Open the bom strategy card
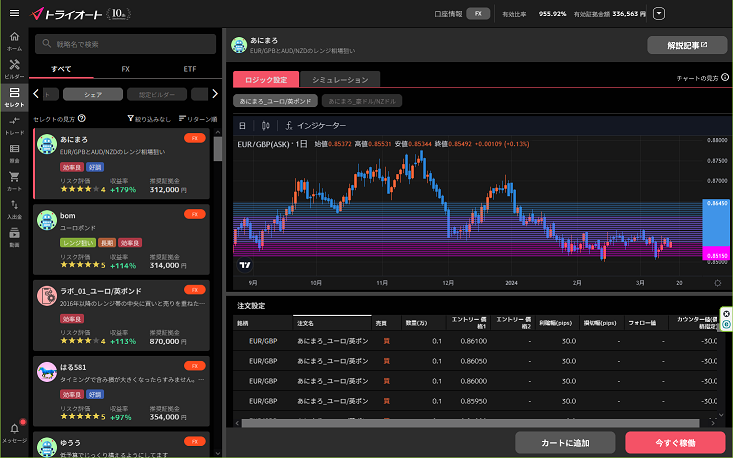Viewport: 733px width, 458px height. coord(122,239)
